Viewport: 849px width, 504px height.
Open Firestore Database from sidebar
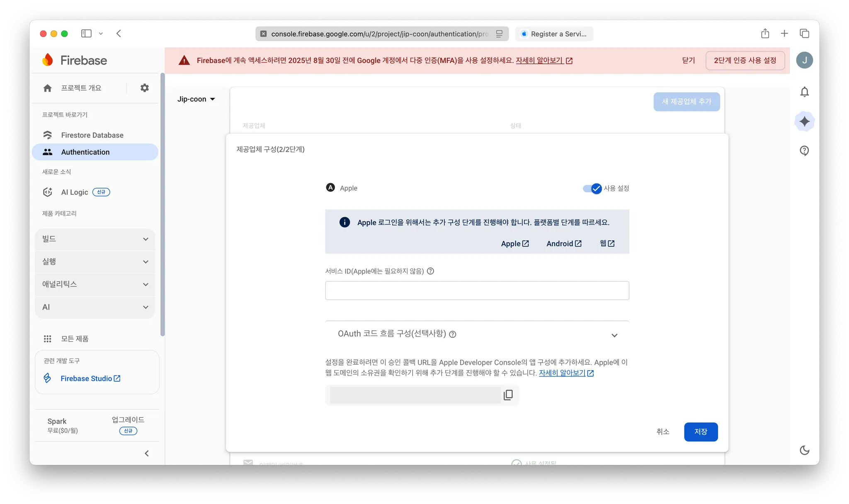point(92,135)
